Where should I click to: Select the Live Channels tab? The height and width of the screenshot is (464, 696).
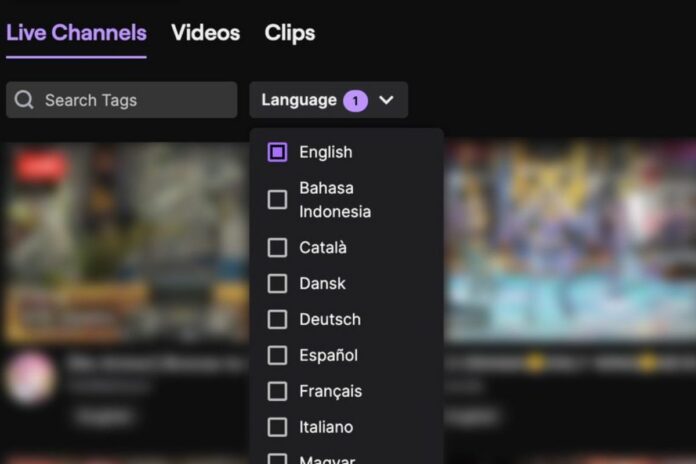point(76,33)
